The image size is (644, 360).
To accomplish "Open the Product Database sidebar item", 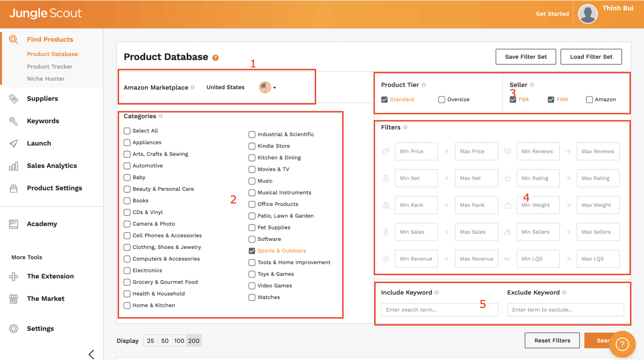I will tap(52, 54).
